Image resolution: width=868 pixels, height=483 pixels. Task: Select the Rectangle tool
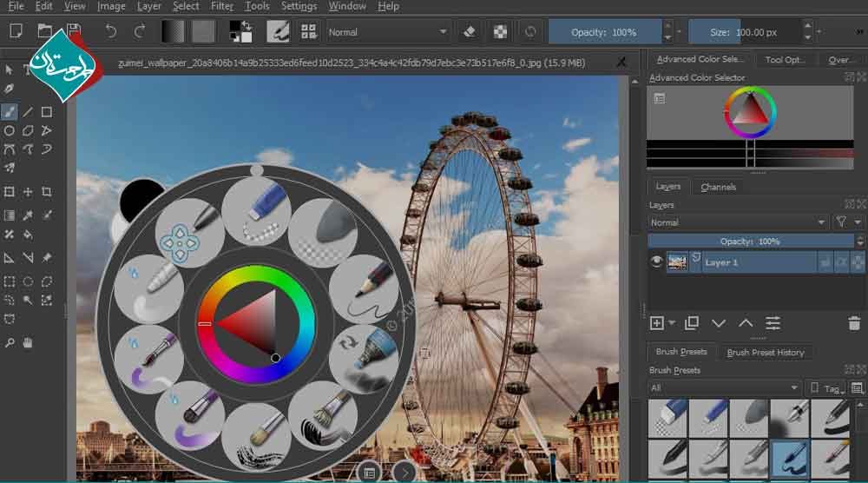pos(47,112)
